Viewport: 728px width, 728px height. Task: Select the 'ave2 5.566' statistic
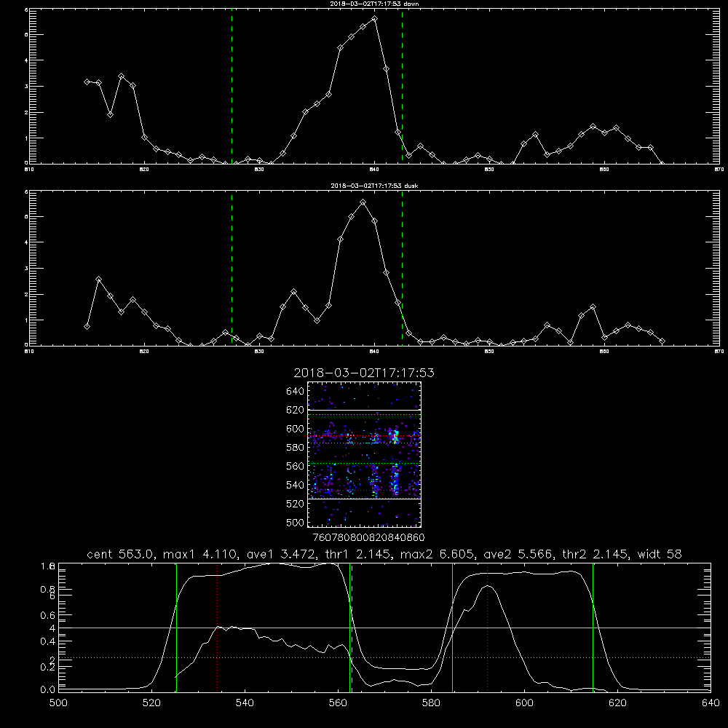click(x=518, y=554)
